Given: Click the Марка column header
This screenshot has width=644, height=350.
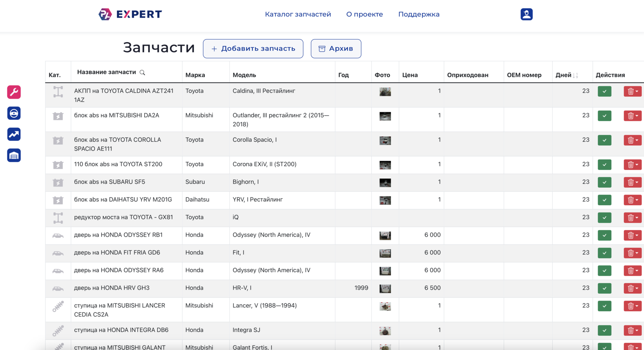Looking at the screenshot, I should (195, 75).
